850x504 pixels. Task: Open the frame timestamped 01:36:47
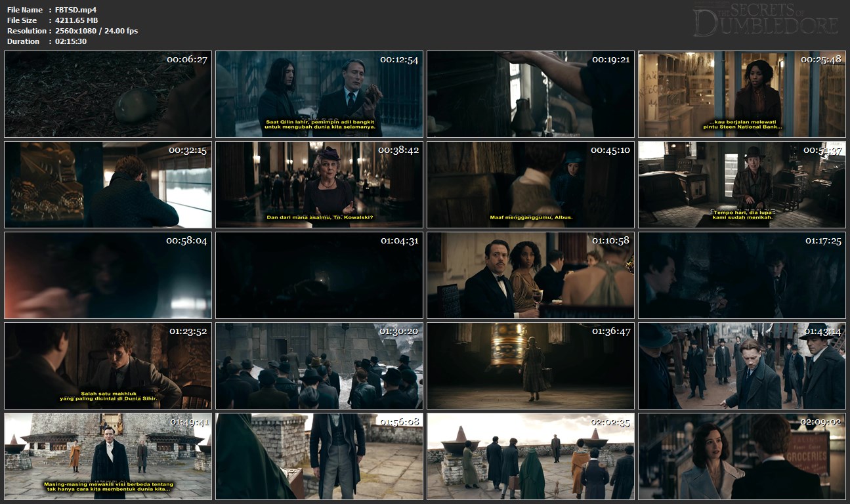coord(531,366)
